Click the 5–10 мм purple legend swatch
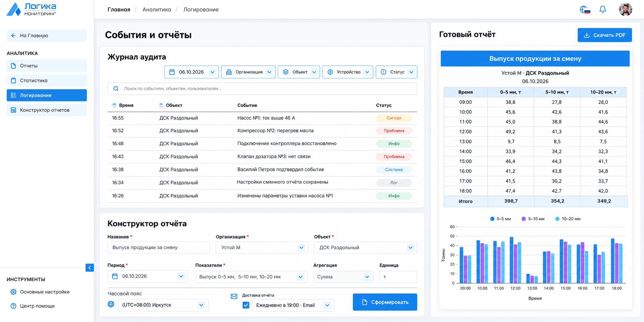This screenshot has height=322, width=644. pos(524,219)
